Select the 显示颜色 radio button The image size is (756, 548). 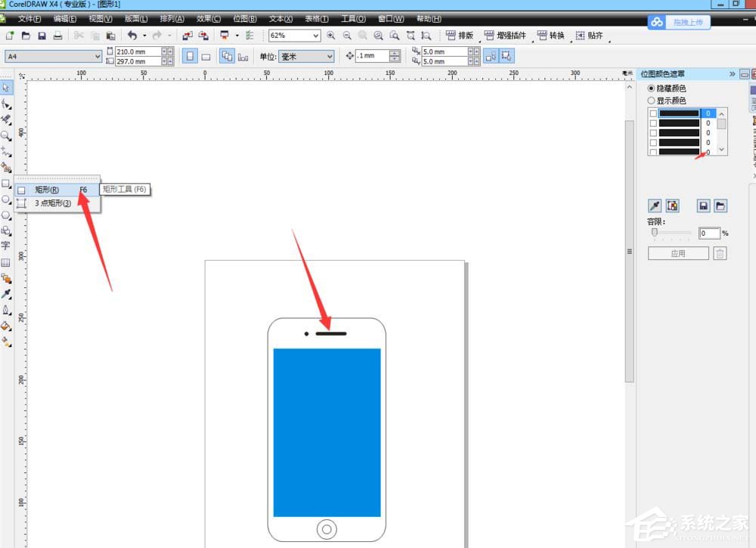[652, 101]
